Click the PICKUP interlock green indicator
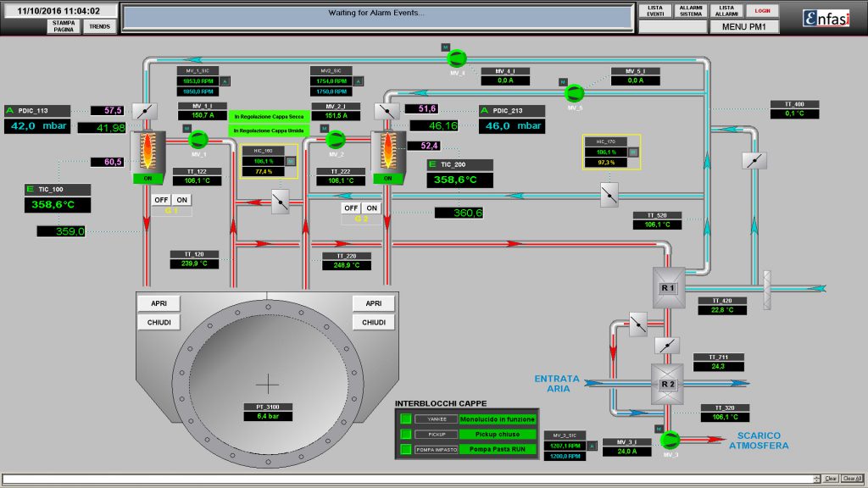 [406, 435]
